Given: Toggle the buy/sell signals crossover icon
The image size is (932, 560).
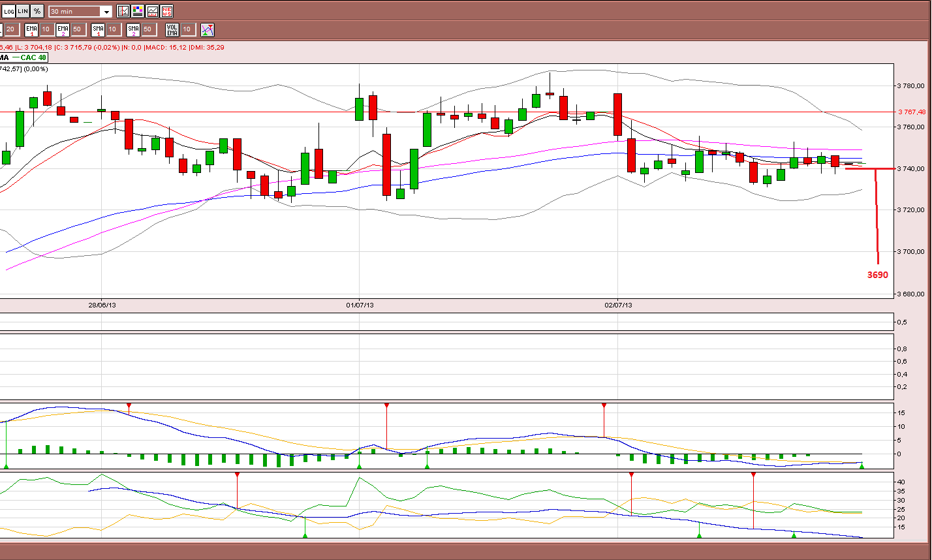Looking at the screenshot, I should [x=208, y=29].
